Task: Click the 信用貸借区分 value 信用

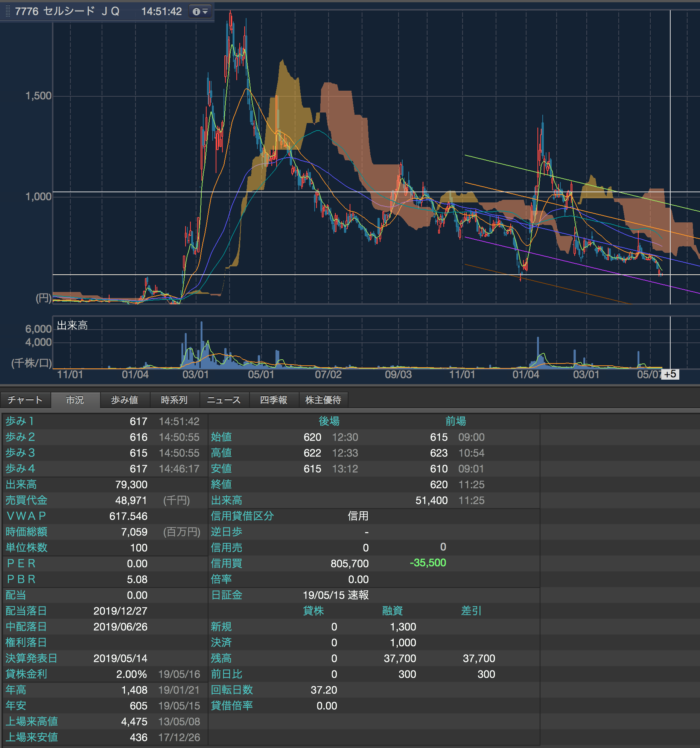Action: tap(358, 516)
